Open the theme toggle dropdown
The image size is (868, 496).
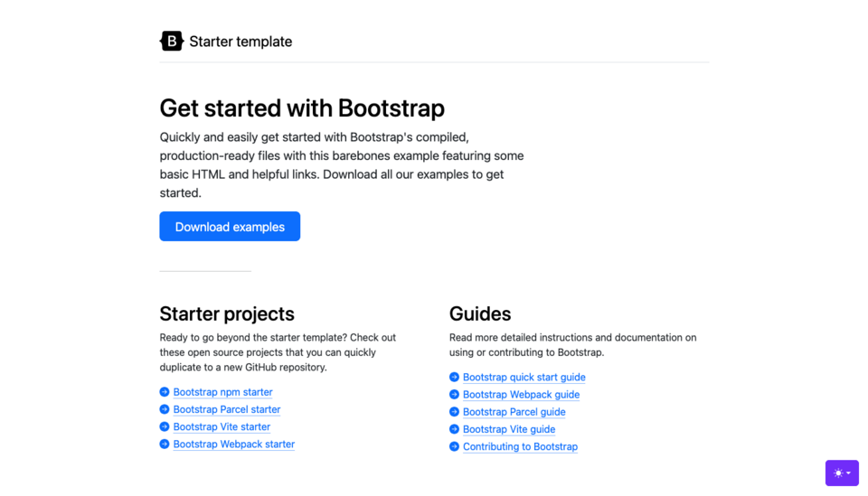point(842,473)
